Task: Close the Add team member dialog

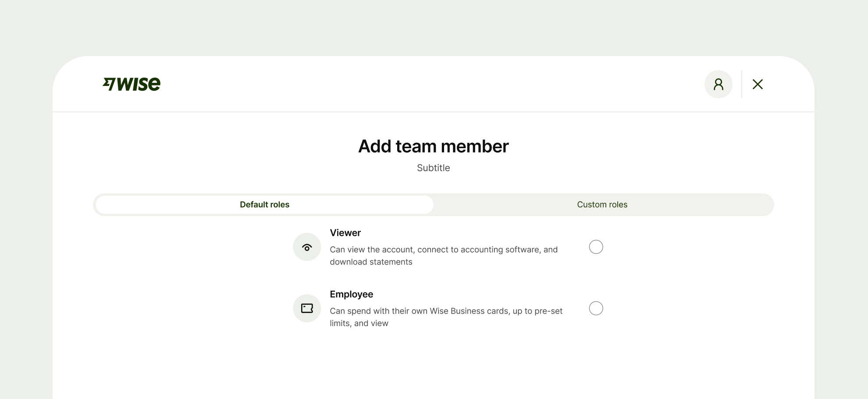Action: 758,84
